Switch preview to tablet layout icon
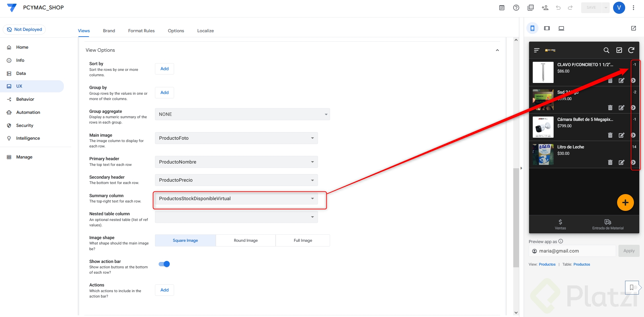 547,29
